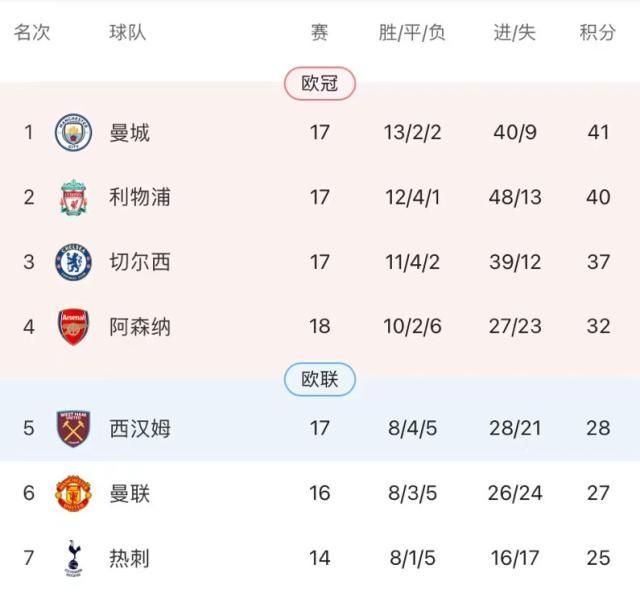This screenshot has height=598, width=640.
Task: Click the 欧联 zone label badge
Action: (320, 379)
